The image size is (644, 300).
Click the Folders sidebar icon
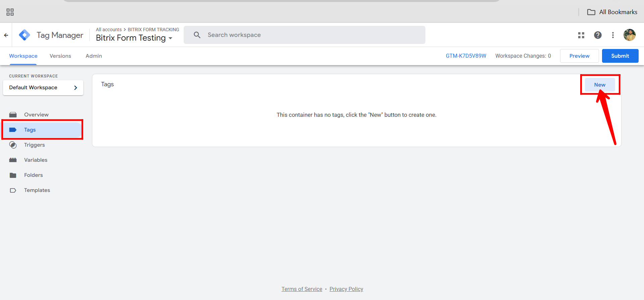pos(13,175)
